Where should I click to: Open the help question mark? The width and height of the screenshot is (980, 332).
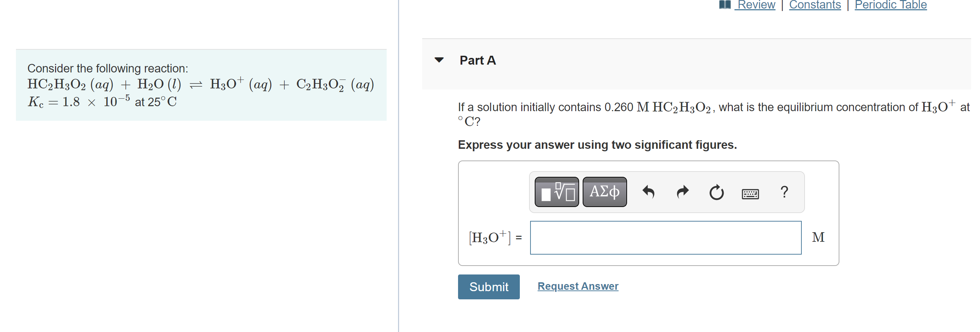tap(784, 192)
